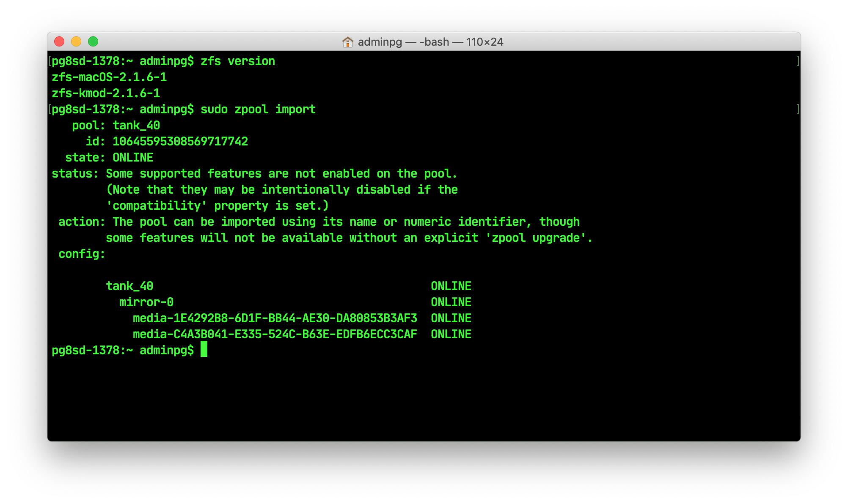848x504 pixels.
Task: Click the home folder icon in title bar
Action: click(347, 42)
